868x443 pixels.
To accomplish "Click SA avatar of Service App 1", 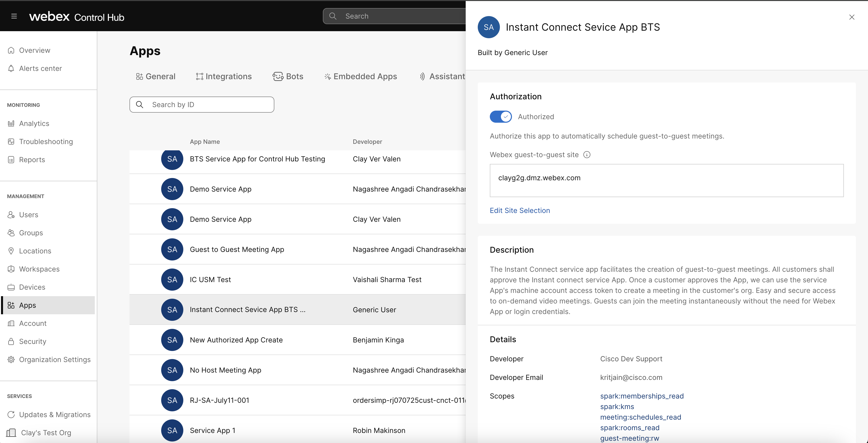I will (x=172, y=430).
